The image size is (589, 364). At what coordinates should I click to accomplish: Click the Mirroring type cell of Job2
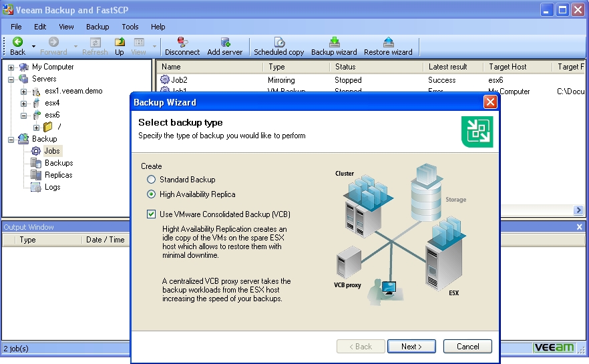(281, 80)
